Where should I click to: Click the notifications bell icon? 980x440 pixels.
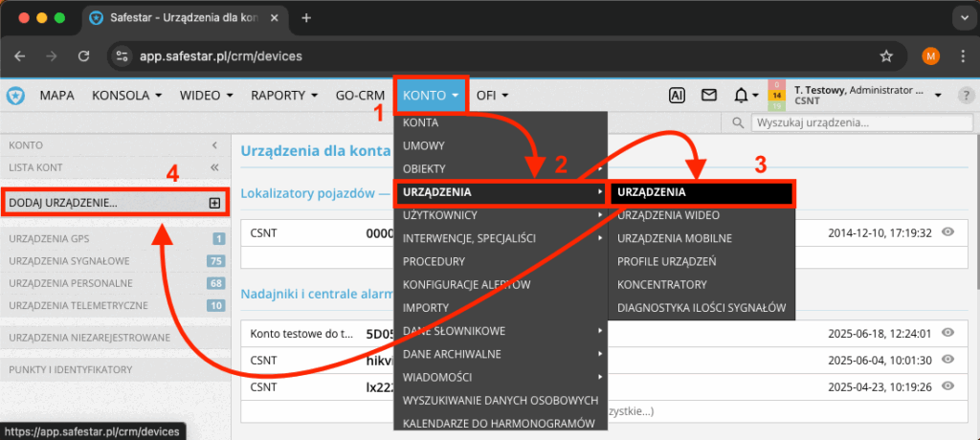point(741,96)
